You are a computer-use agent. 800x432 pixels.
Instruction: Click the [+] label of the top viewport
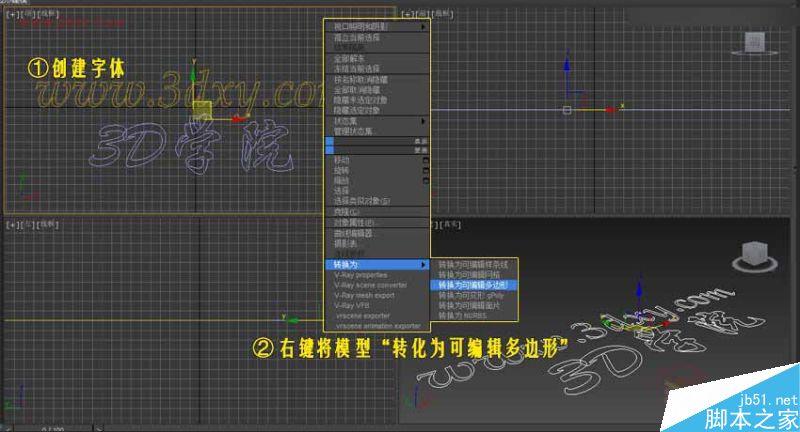click(x=11, y=14)
